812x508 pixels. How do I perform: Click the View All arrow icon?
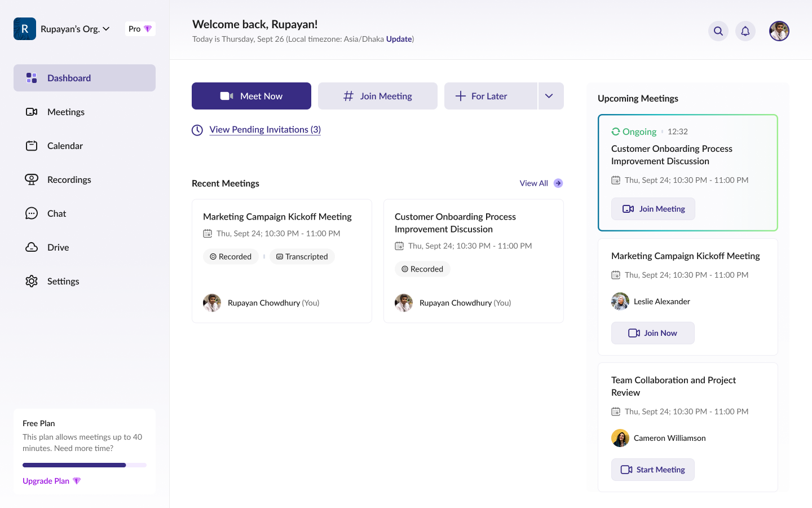[x=558, y=183]
